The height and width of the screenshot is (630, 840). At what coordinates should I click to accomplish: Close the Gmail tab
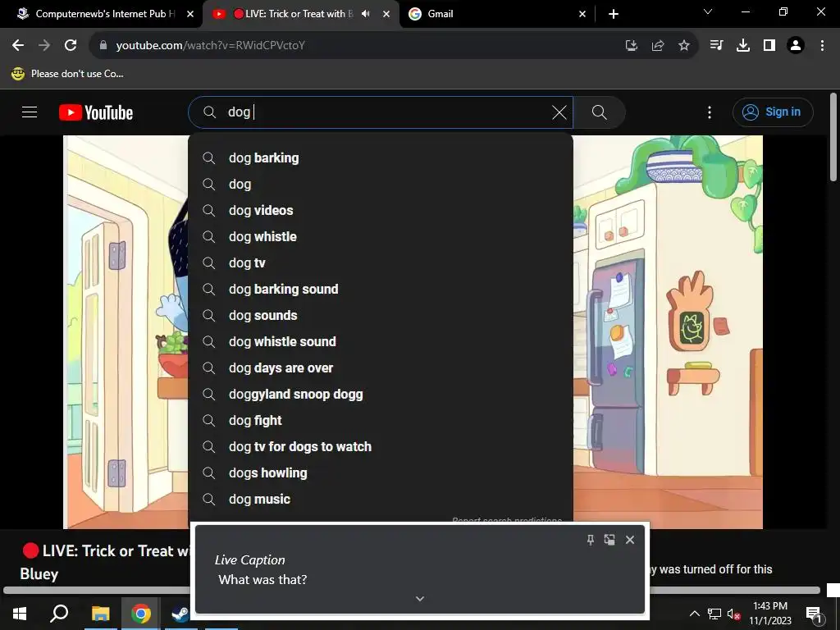[x=582, y=14]
